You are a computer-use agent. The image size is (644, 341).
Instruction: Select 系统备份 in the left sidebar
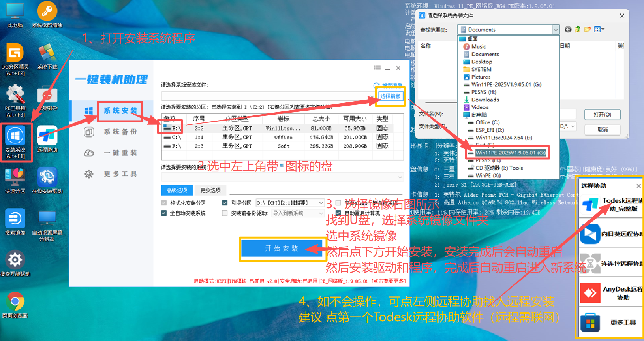pos(120,132)
